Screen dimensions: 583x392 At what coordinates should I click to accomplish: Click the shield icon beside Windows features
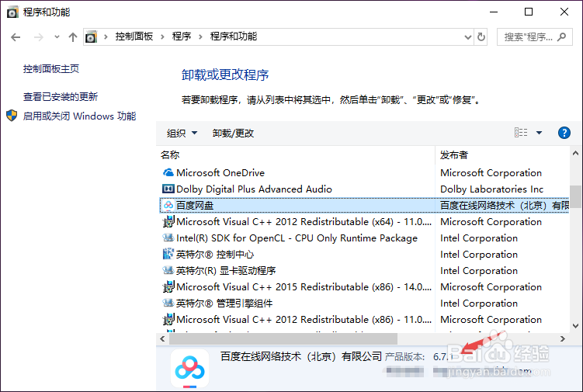pos(12,116)
